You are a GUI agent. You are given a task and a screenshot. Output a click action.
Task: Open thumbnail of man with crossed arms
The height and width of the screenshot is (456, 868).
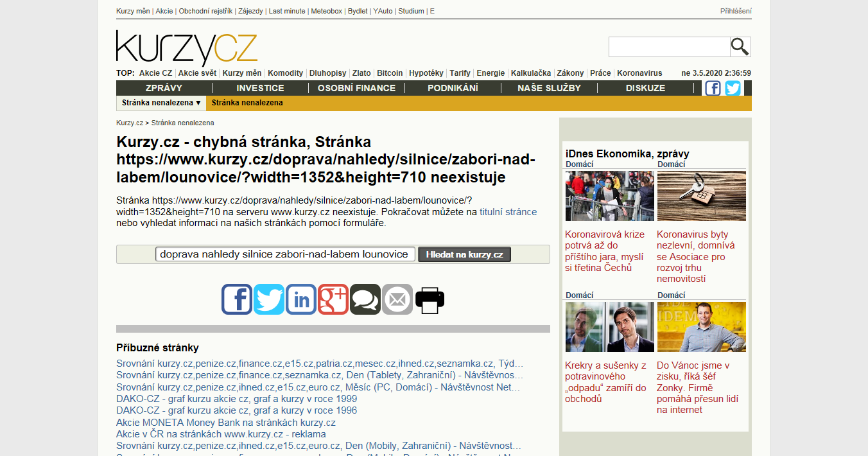point(702,327)
